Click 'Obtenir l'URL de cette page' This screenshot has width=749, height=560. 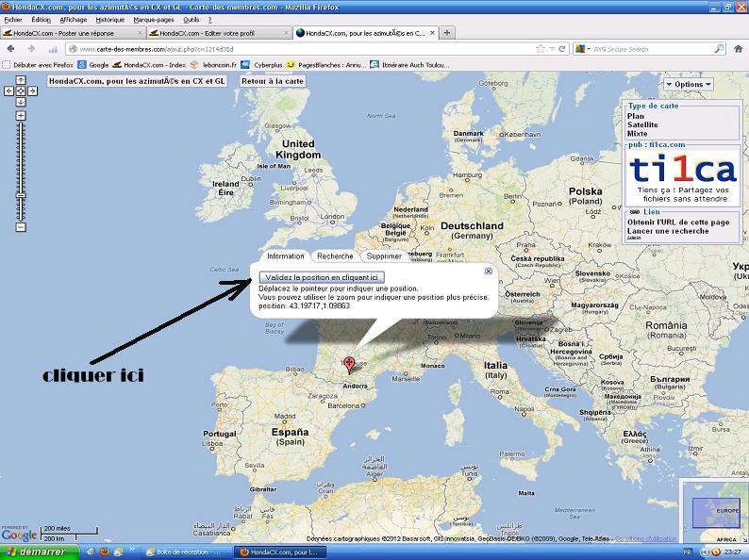[x=678, y=222]
